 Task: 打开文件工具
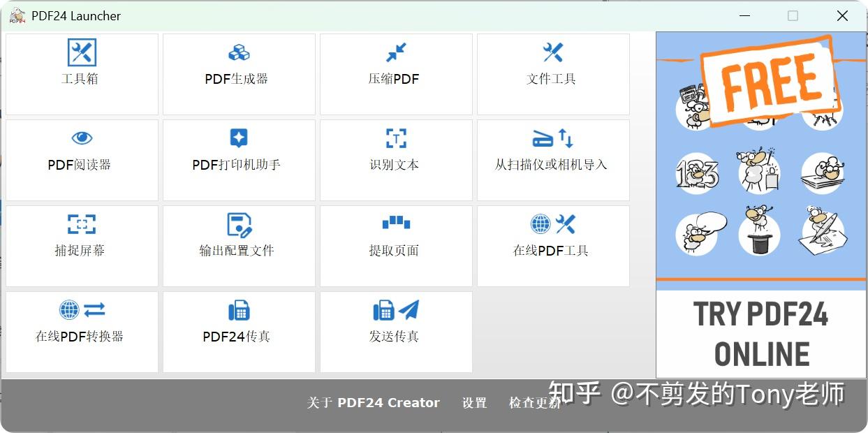[x=552, y=73]
